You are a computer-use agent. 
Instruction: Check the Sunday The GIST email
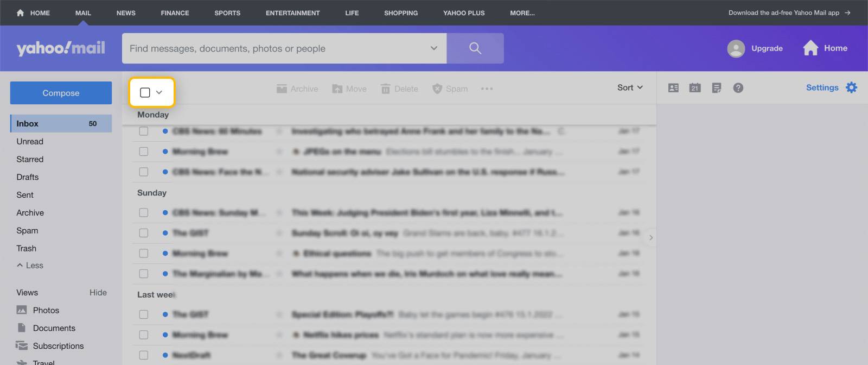point(144,233)
